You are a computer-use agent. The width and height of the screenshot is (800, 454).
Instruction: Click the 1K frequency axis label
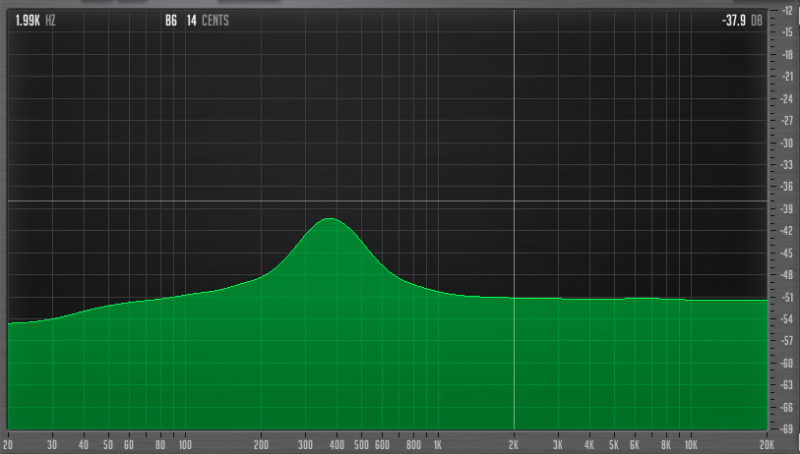pos(437,443)
